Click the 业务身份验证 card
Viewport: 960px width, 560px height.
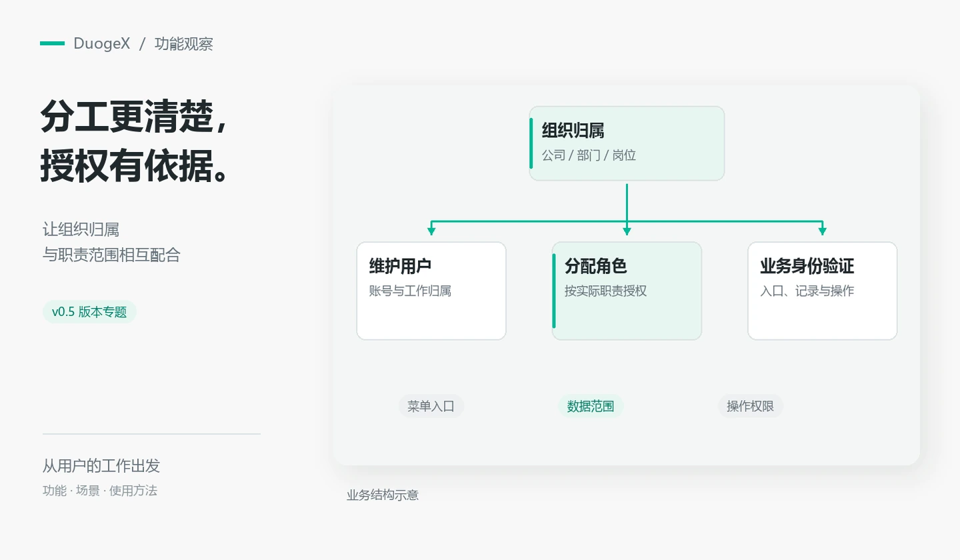point(822,291)
